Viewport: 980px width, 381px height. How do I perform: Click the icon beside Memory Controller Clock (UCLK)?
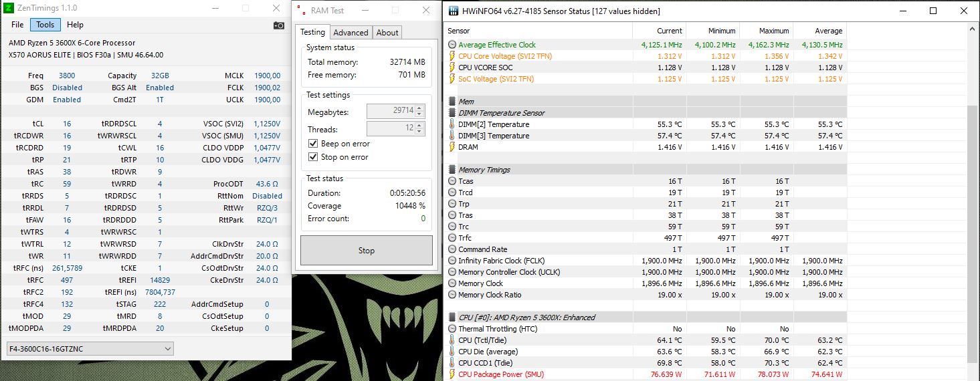pyautogui.click(x=452, y=272)
